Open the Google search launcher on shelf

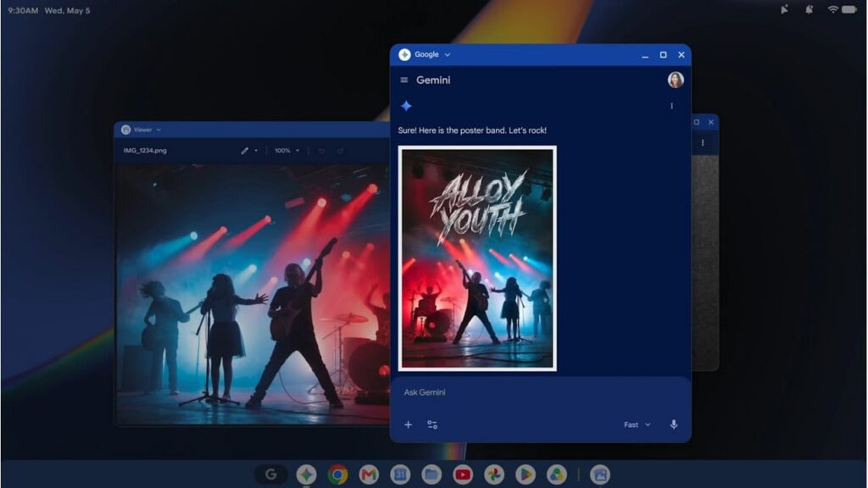(270, 474)
